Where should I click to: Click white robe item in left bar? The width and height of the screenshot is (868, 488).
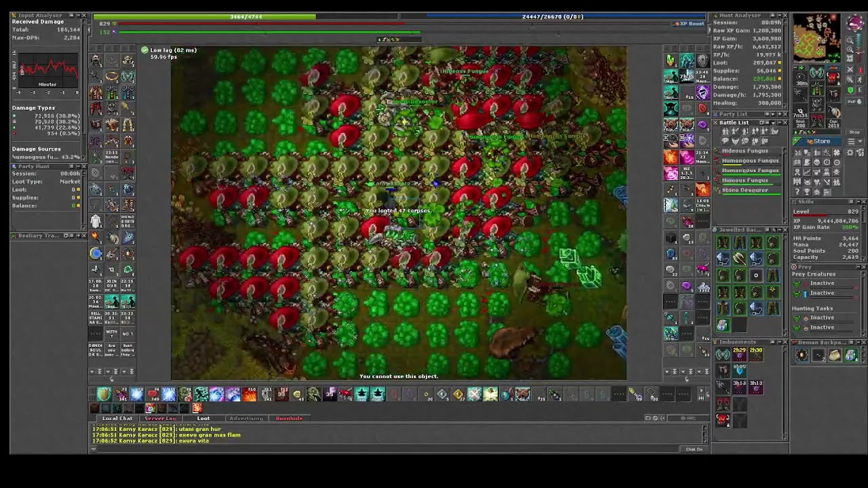[96, 221]
